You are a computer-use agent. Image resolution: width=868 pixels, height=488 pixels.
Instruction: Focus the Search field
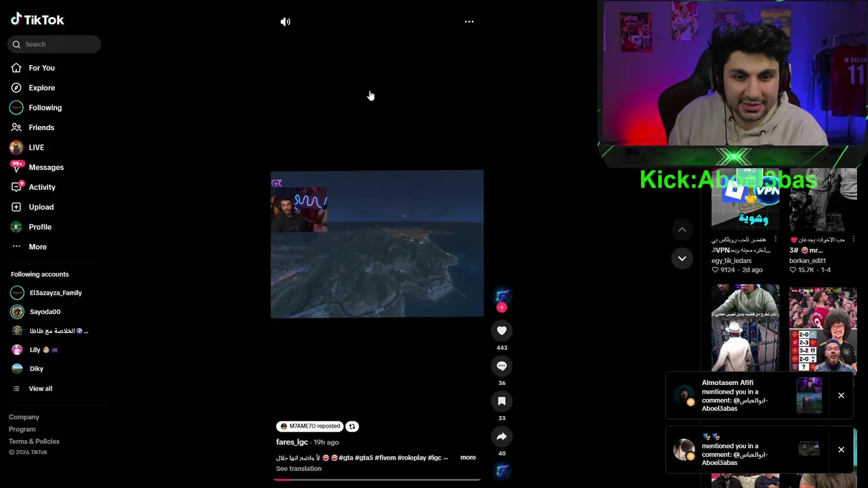[x=54, y=44]
